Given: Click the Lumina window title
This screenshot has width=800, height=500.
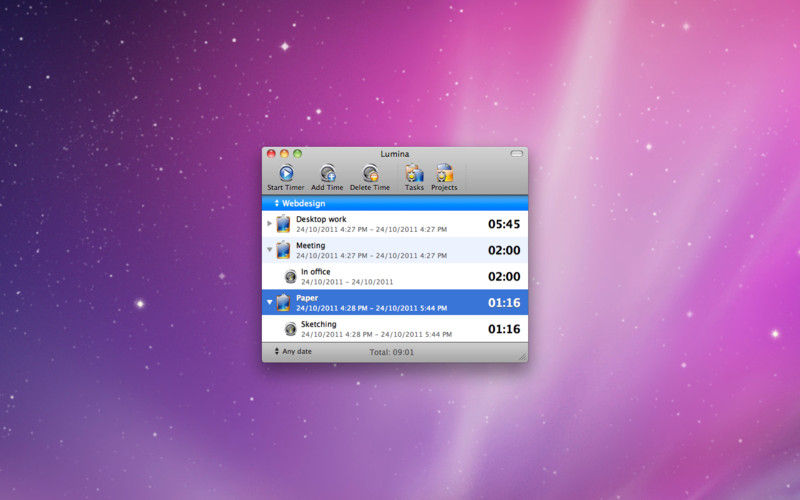Looking at the screenshot, I should pyautogui.click(x=394, y=154).
